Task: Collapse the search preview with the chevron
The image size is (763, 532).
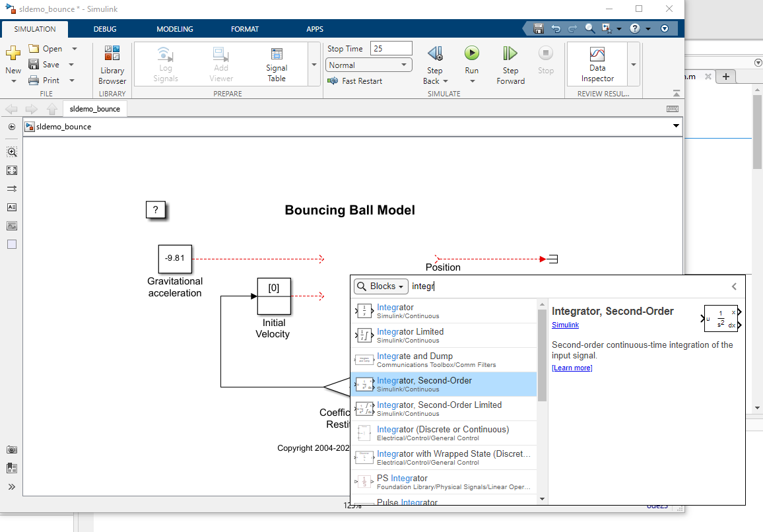Action: pyautogui.click(x=734, y=286)
